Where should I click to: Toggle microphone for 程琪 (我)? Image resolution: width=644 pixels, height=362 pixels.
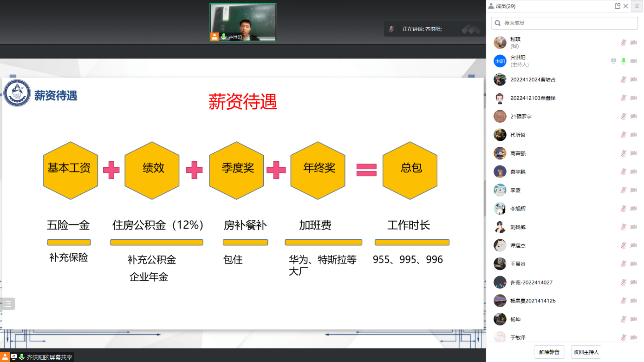click(x=624, y=43)
